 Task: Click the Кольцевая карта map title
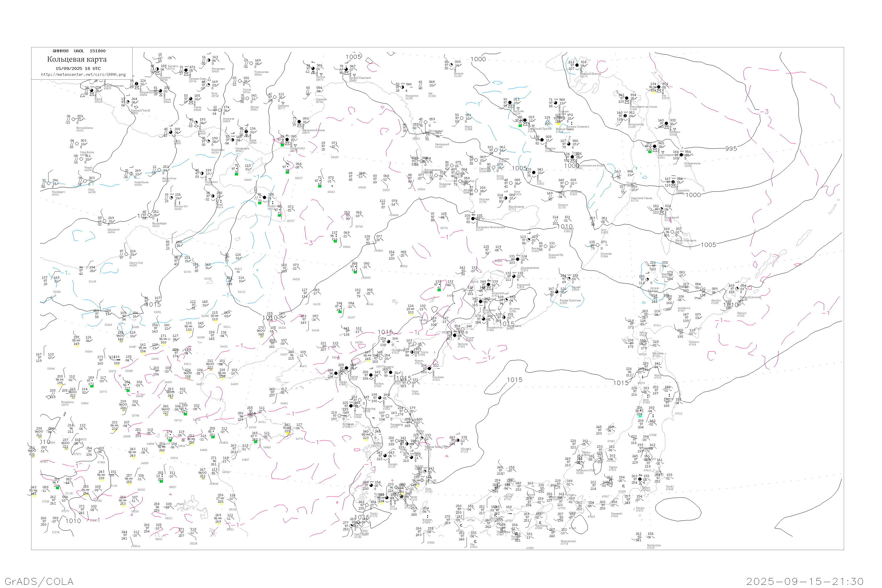tap(77, 59)
